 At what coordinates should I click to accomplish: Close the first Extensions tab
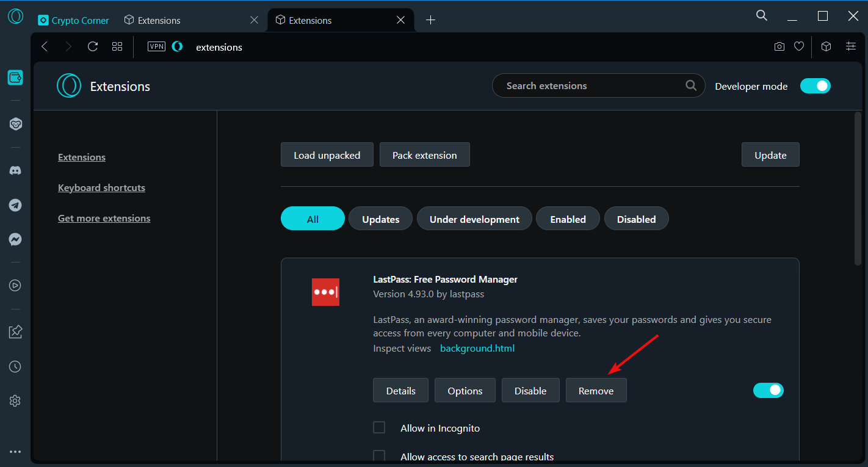255,20
